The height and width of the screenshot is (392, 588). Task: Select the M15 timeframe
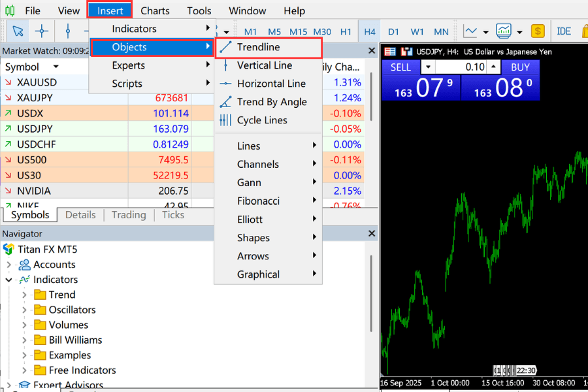pyautogui.click(x=298, y=32)
